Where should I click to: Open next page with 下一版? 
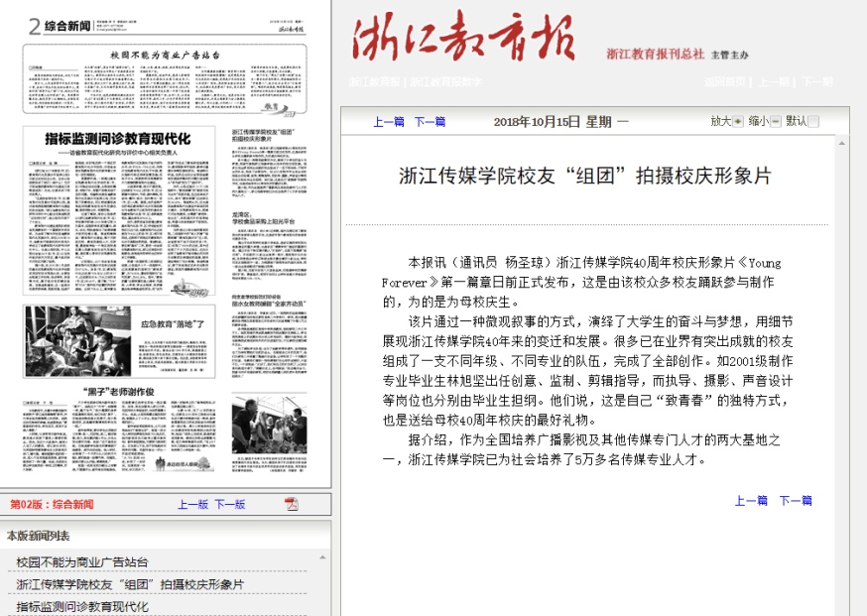[x=230, y=504]
